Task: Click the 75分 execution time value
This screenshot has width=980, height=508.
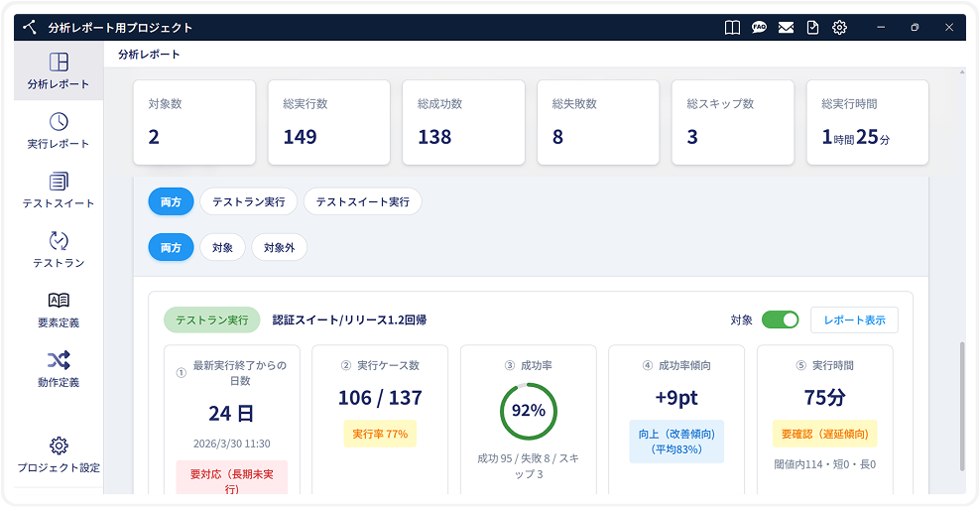Action: (825, 398)
